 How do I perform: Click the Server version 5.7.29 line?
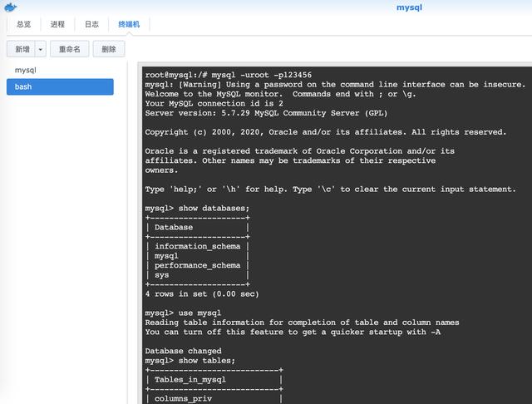(266, 113)
